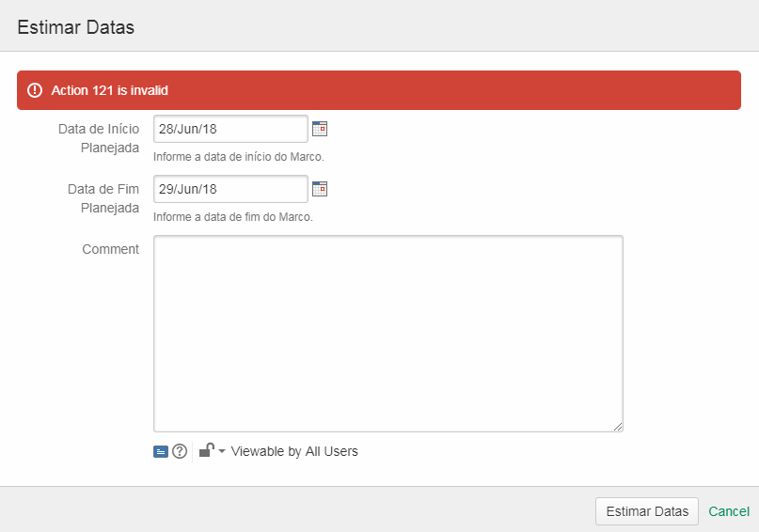759x532 pixels.
Task: Click 'Informe a data de fim do Marco.' hint
Action: point(233,217)
